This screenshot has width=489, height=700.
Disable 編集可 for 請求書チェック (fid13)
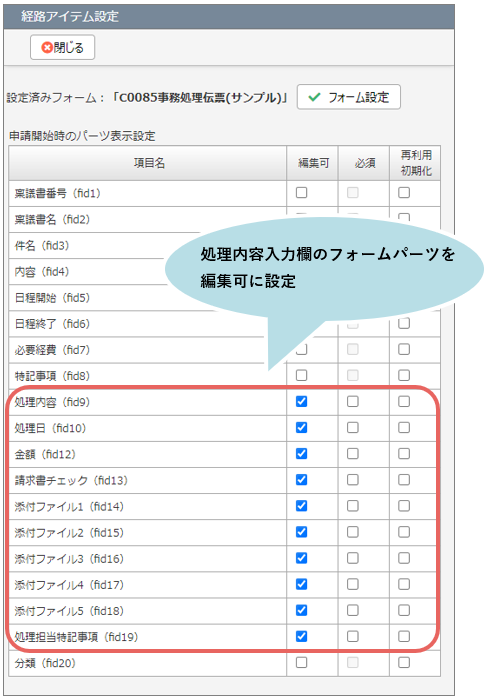click(302, 480)
